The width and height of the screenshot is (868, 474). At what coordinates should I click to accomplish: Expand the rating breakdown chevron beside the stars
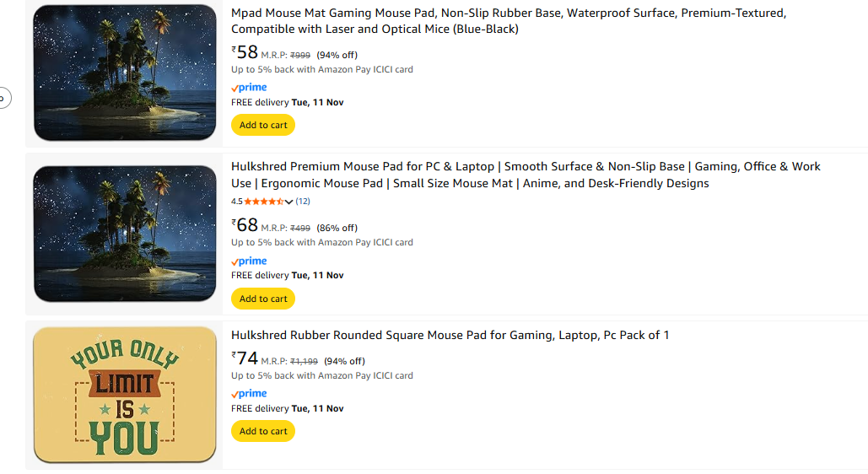coord(289,202)
